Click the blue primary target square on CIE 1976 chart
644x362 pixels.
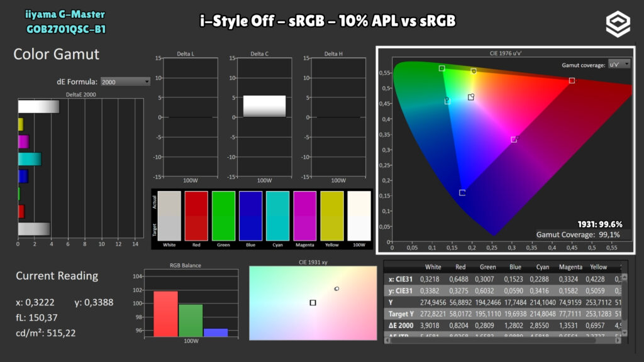pyautogui.click(x=462, y=192)
